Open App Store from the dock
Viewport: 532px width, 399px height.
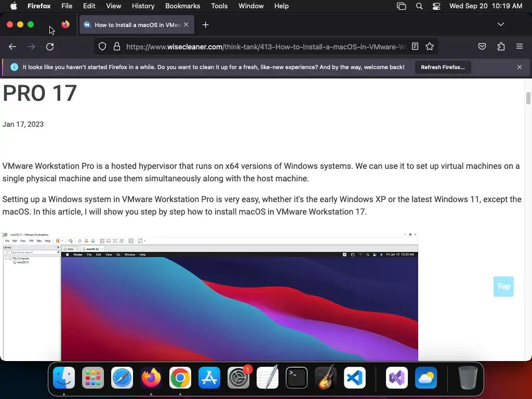click(x=209, y=378)
